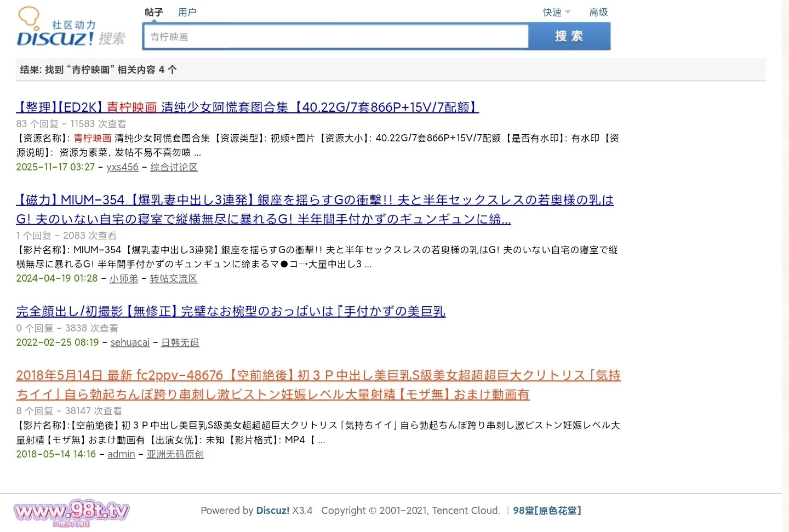Open the 98堂[原色花堂] footer link
789x532 pixels.
point(547,511)
